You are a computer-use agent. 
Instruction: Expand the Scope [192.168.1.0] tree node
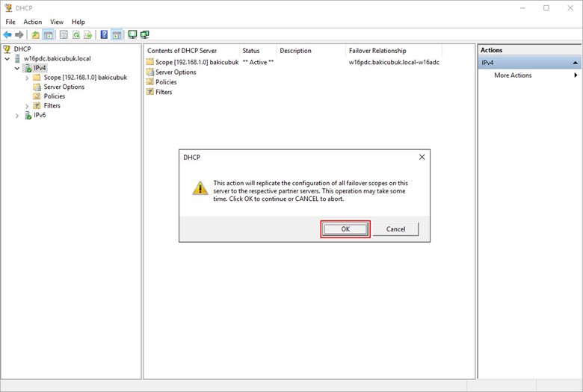pyautogui.click(x=27, y=78)
